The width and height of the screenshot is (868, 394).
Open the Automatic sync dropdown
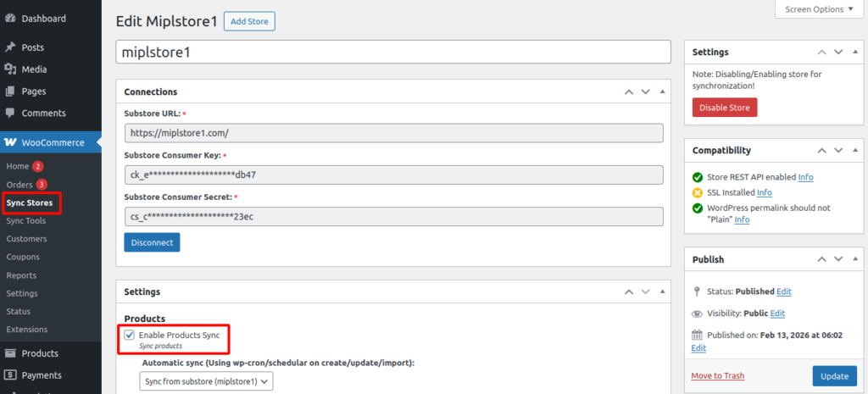click(207, 382)
